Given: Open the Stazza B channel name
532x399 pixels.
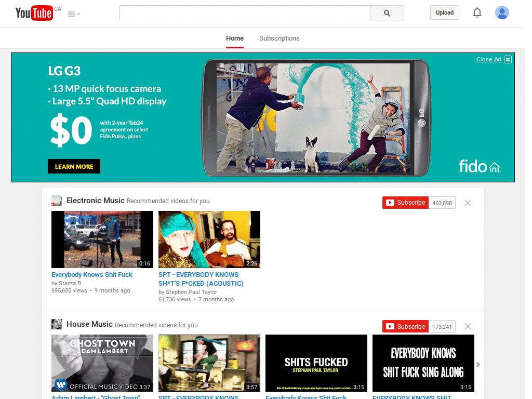Looking at the screenshot, I should [70, 283].
